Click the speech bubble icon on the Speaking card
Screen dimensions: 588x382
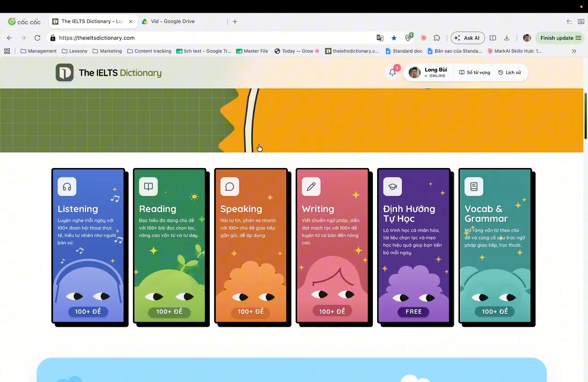[230, 187]
